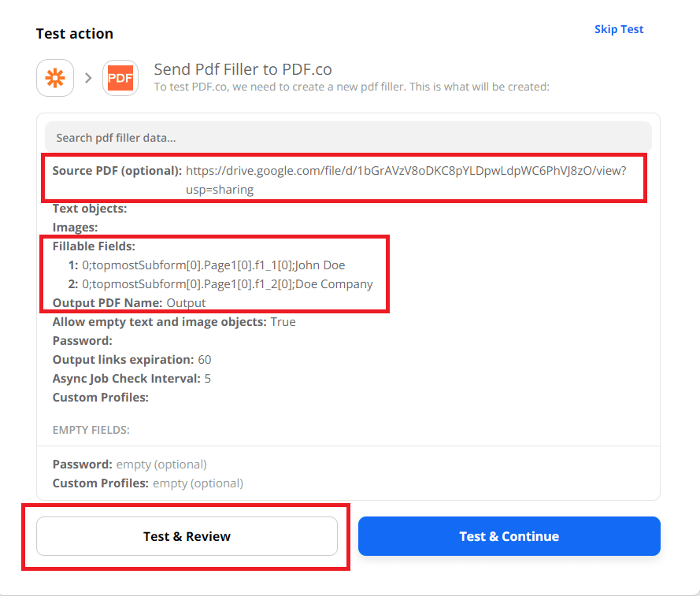Click the chevron arrow between app icons
Screen dimensions: 700x596
coord(88,78)
